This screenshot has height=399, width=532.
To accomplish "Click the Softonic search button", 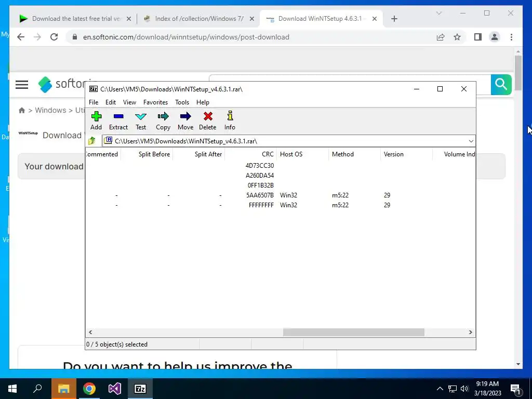I will pyautogui.click(x=501, y=84).
